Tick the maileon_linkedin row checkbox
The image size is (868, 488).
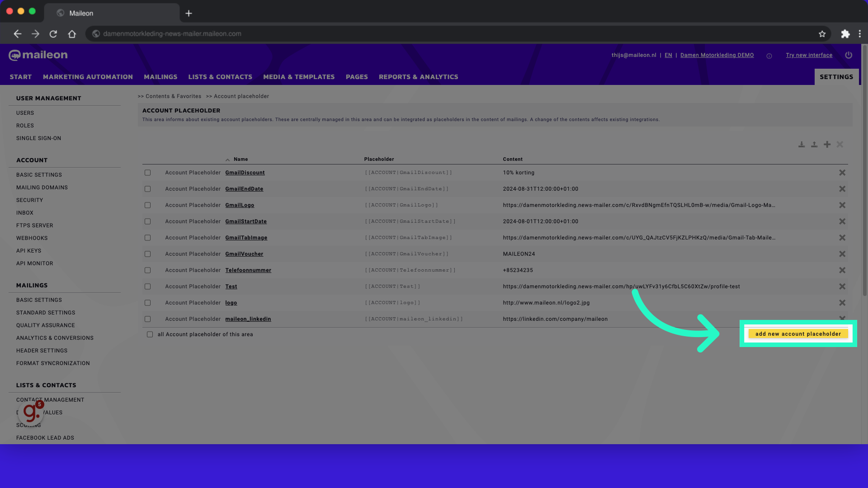147,319
